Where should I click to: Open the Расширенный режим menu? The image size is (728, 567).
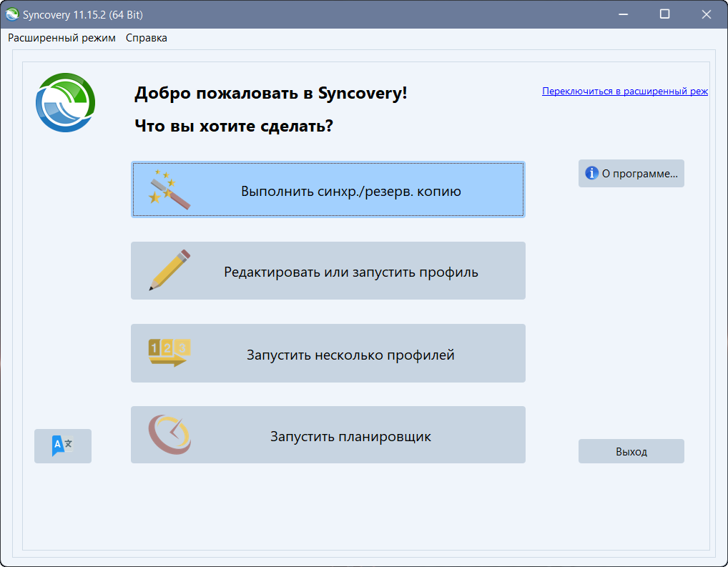point(62,38)
